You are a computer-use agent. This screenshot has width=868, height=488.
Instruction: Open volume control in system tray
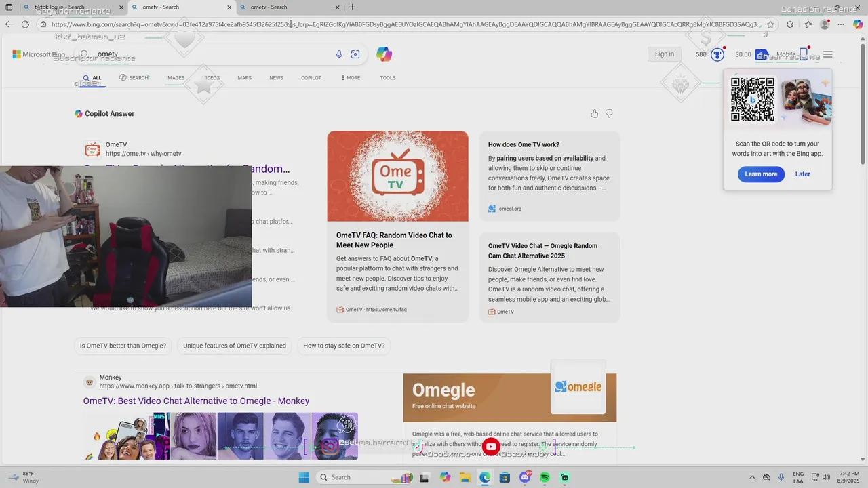(827, 477)
